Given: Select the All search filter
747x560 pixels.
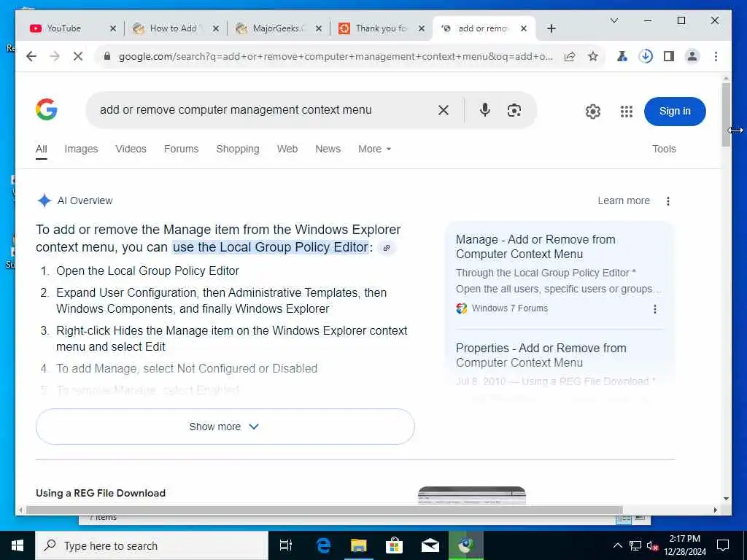Looking at the screenshot, I should click(42, 149).
